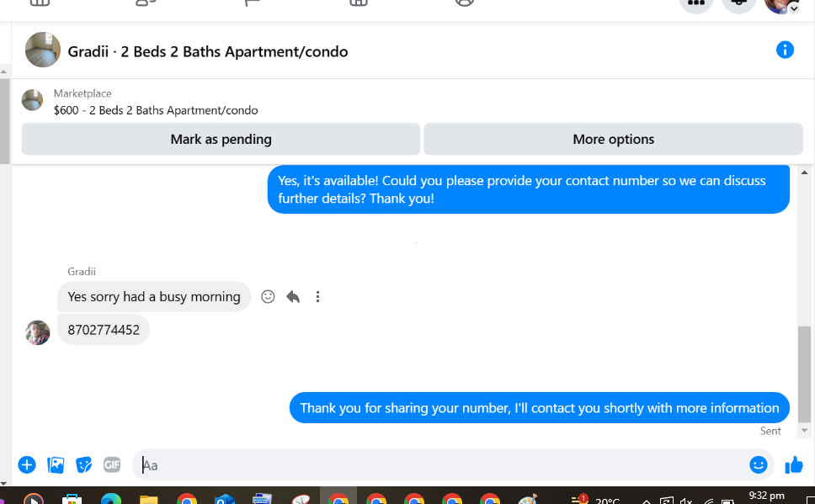Click Mark as pending button
The width and height of the screenshot is (815, 504).
point(221,139)
